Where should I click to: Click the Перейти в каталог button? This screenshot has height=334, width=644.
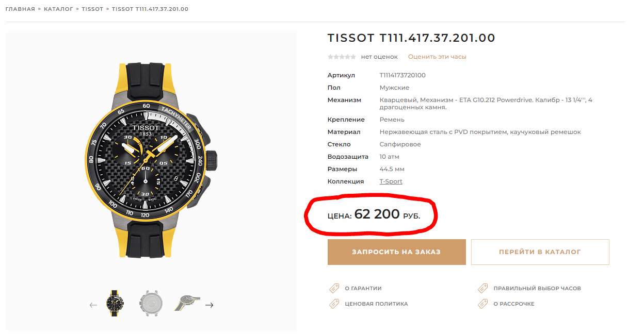(x=540, y=252)
